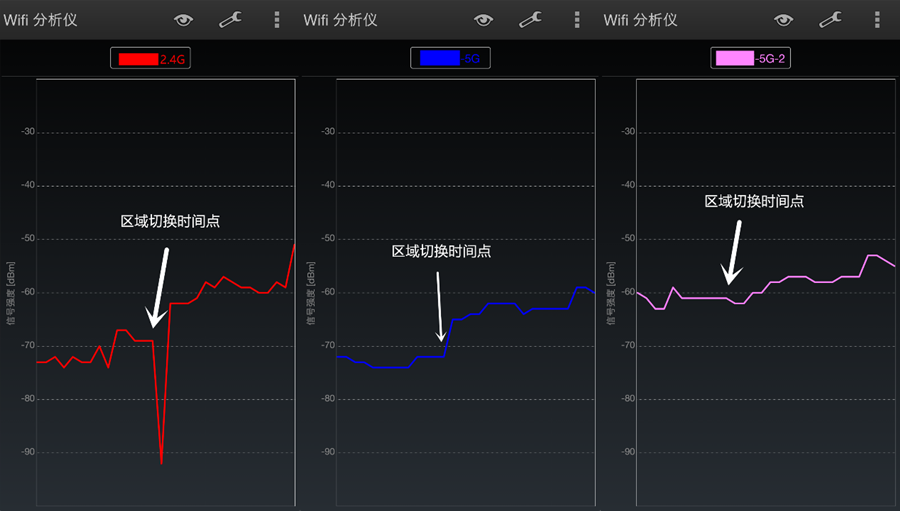Viewport: 900px width, 511px height.
Task: Click the white arrow on the blue 5G graph
Action: pos(439,305)
